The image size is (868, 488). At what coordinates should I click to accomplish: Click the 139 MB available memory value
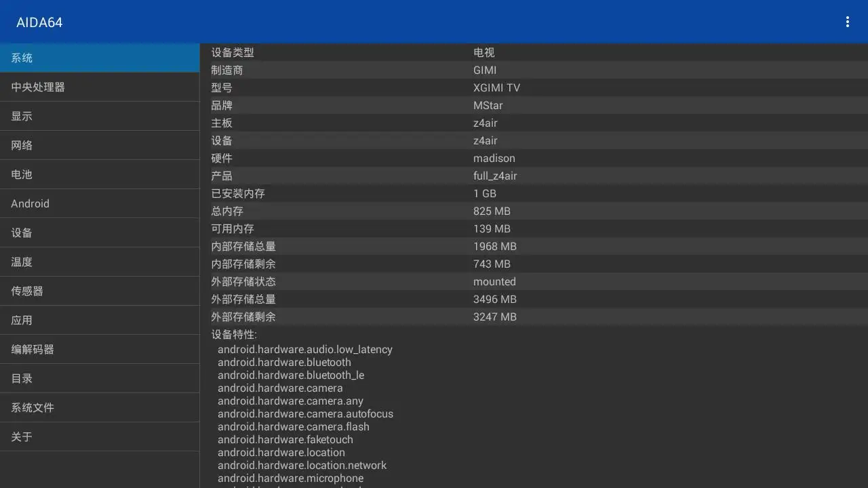click(x=492, y=228)
